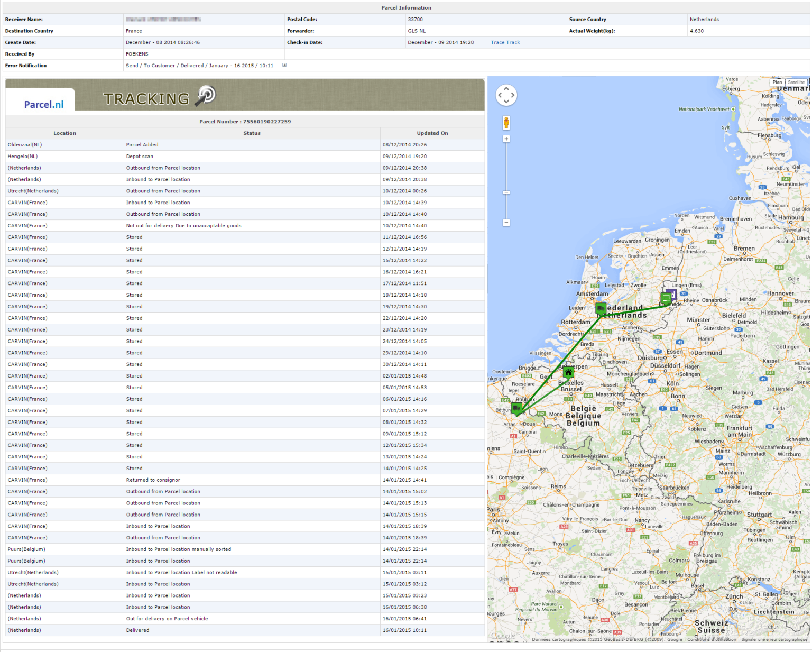Expand the Error Notification details icon
The width and height of the screenshot is (812, 652).
[x=284, y=65]
